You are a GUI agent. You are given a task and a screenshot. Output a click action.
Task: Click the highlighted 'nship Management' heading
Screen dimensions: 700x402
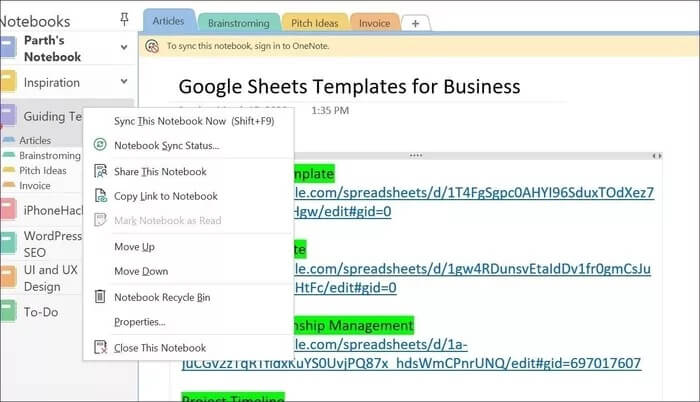coord(354,325)
